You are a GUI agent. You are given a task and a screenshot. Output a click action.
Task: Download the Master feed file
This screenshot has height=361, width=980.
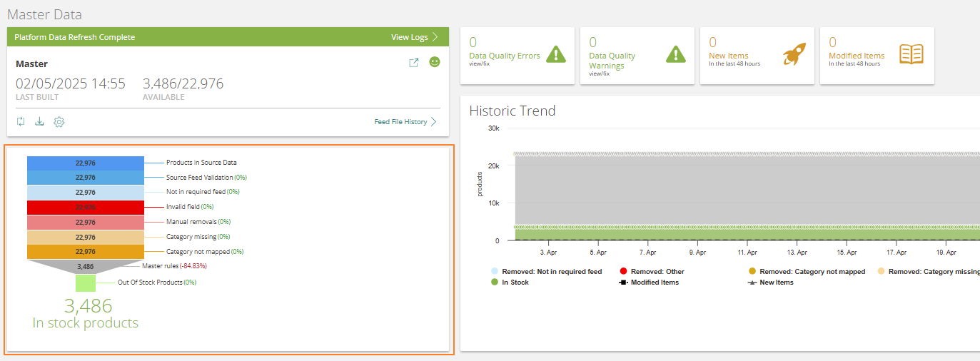[40, 122]
